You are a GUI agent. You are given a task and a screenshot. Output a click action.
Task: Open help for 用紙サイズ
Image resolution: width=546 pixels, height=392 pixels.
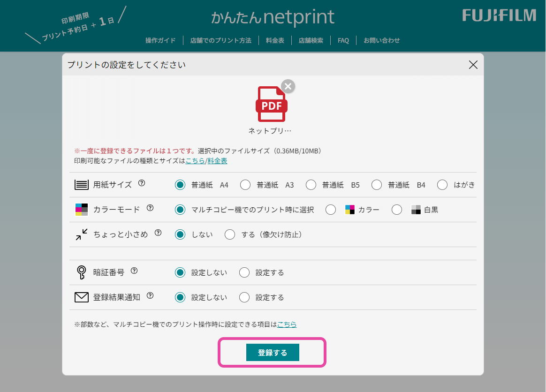142,183
